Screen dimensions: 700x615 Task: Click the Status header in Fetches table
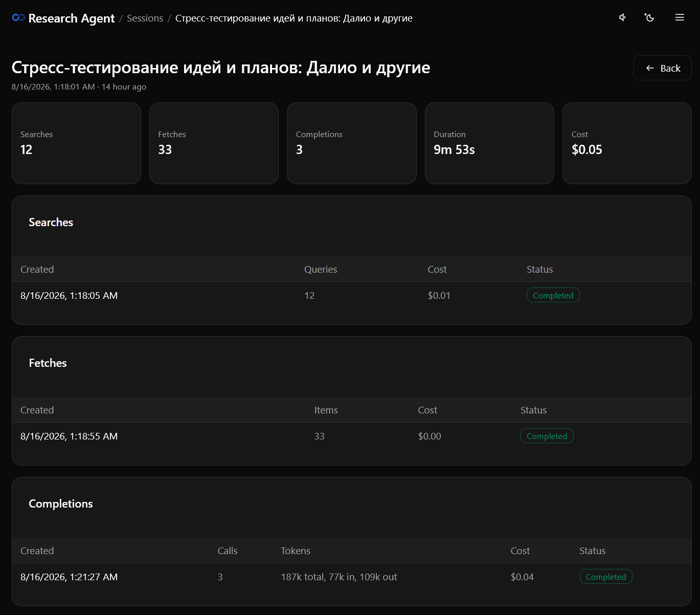[534, 410]
